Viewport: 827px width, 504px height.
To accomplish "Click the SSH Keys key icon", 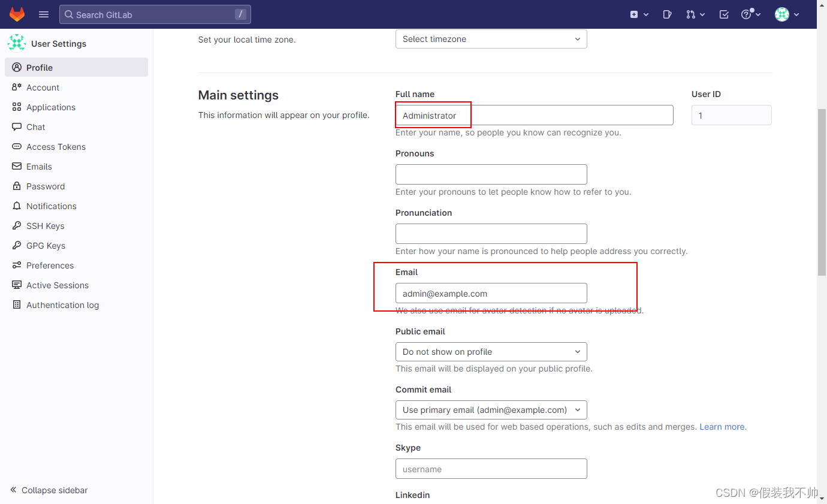I will [x=17, y=226].
